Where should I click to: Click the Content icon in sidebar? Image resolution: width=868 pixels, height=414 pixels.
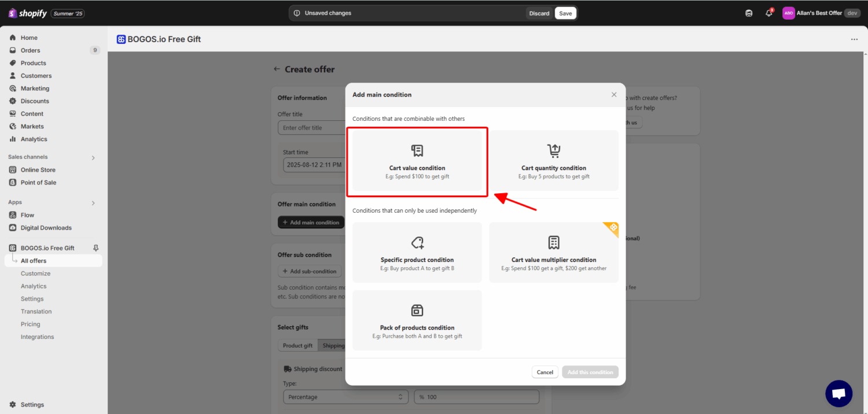click(13, 114)
